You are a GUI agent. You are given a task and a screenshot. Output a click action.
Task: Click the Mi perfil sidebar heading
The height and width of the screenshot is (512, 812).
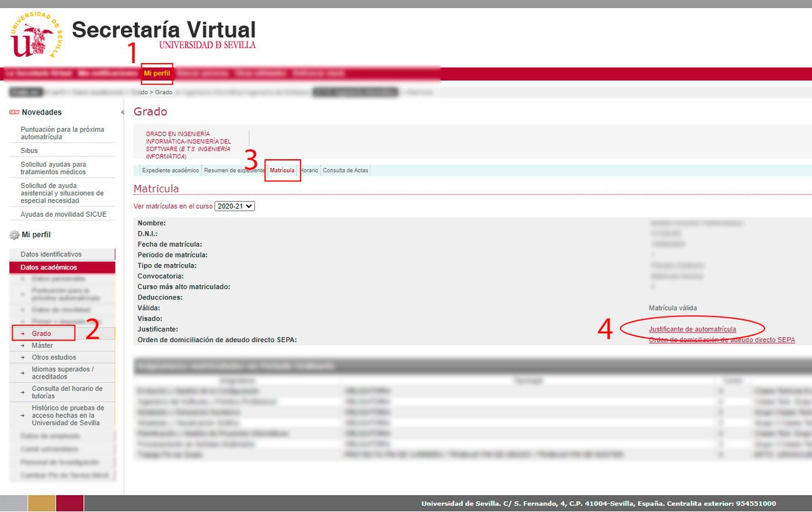[37, 235]
